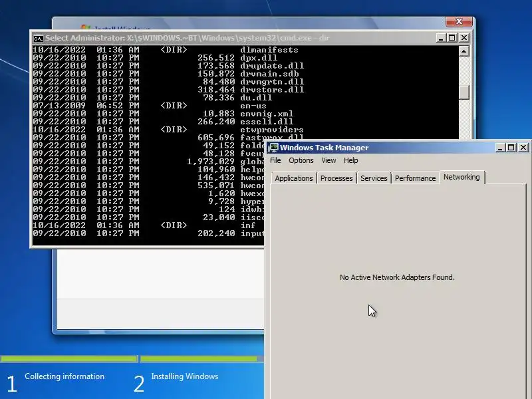Click the drvmgrtn.dll file listing
The width and height of the screenshot is (532, 399).
pyautogui.click(x=272, y=82)
